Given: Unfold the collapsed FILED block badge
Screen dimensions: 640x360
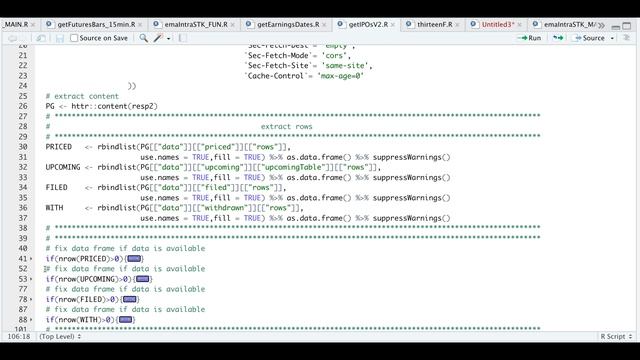Looking at the screenshot, I should (129, 300).
